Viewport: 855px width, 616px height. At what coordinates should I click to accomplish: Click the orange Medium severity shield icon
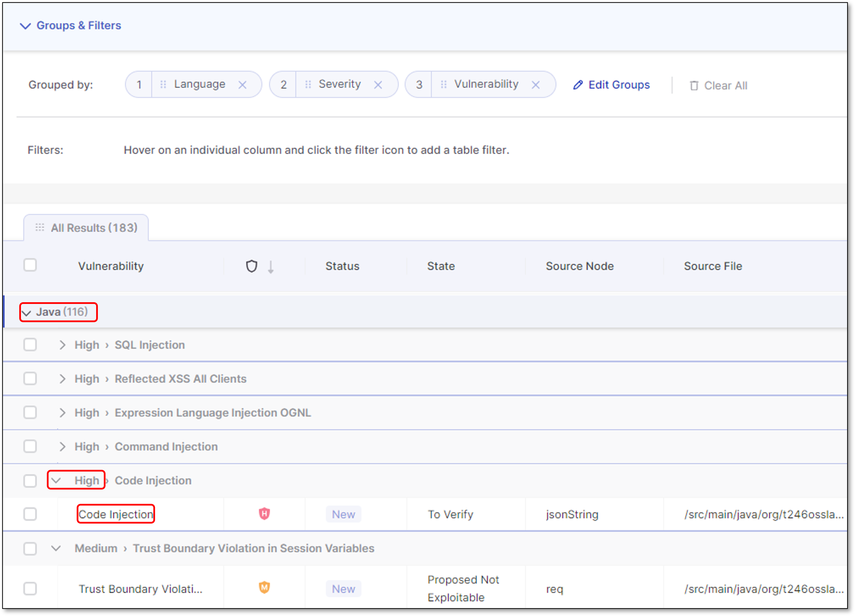click(264, 588)
